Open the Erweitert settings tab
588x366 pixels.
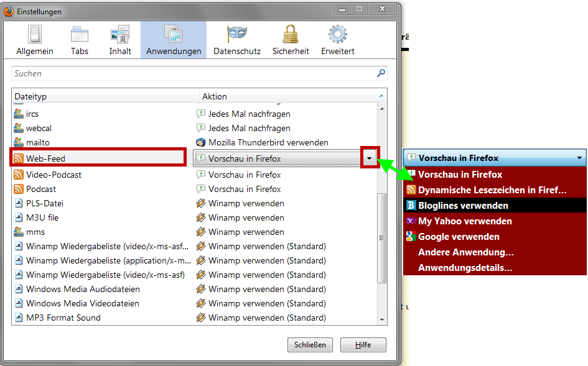(337, 40)
